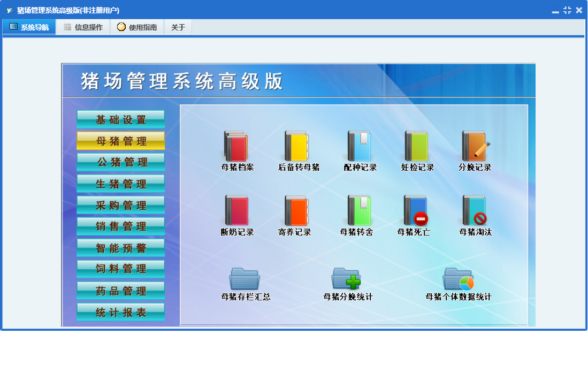The image size is (588, 387).
Task: Open 后备转母猪 yellow book icon
Action: click(296, 146)
